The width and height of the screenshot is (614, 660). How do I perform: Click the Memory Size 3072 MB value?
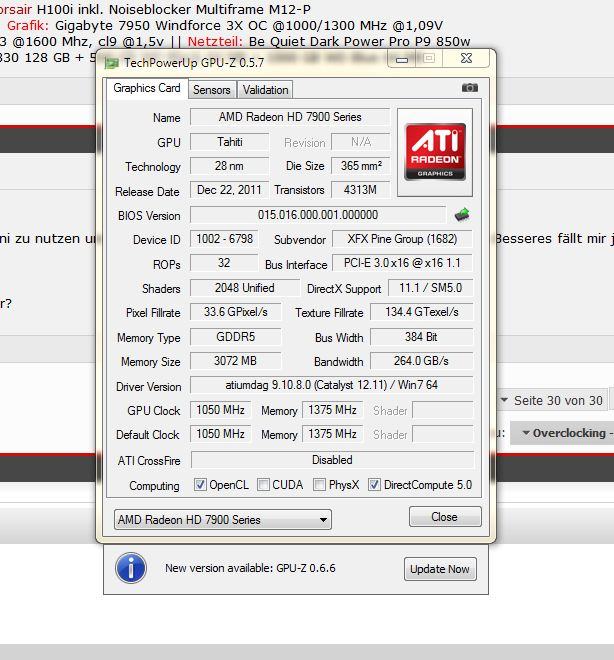[x=235, y=361]
